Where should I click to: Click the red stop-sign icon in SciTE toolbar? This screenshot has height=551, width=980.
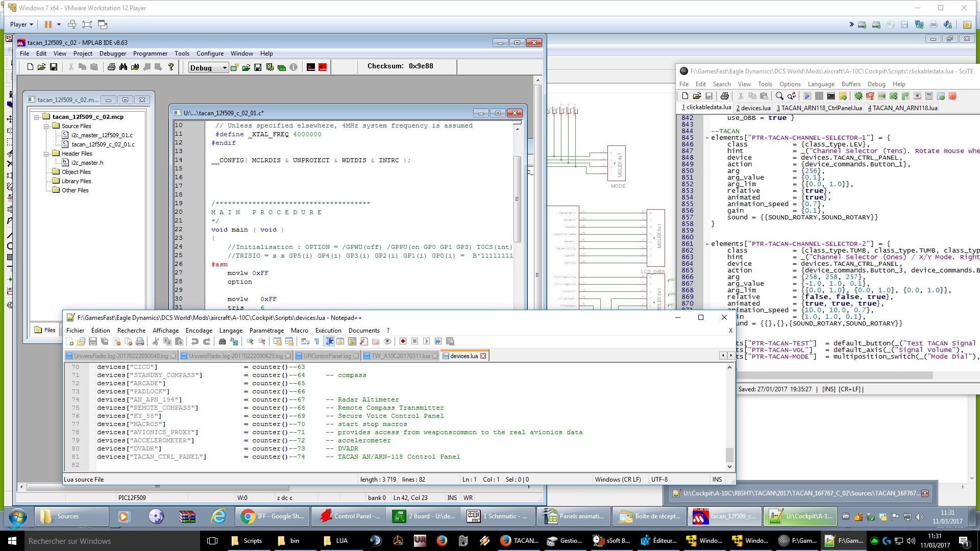(x=952, y=96)
